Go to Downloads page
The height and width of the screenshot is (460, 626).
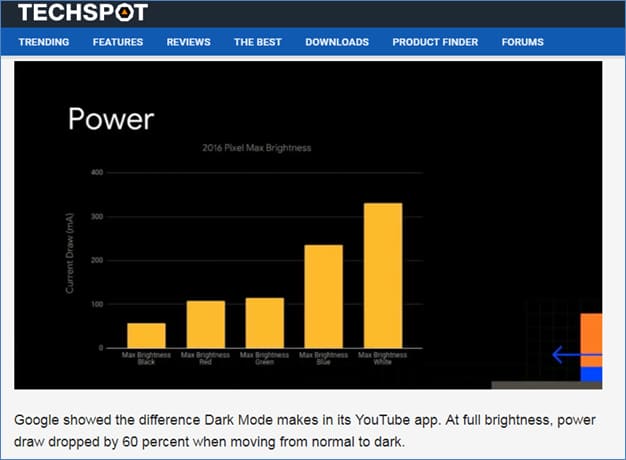click(x=337, y=42)
